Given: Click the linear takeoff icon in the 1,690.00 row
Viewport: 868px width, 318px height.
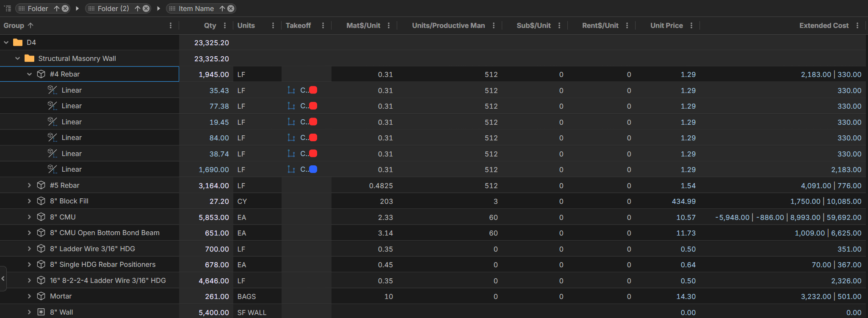Looking at the screenshot, I should point(291,170).
